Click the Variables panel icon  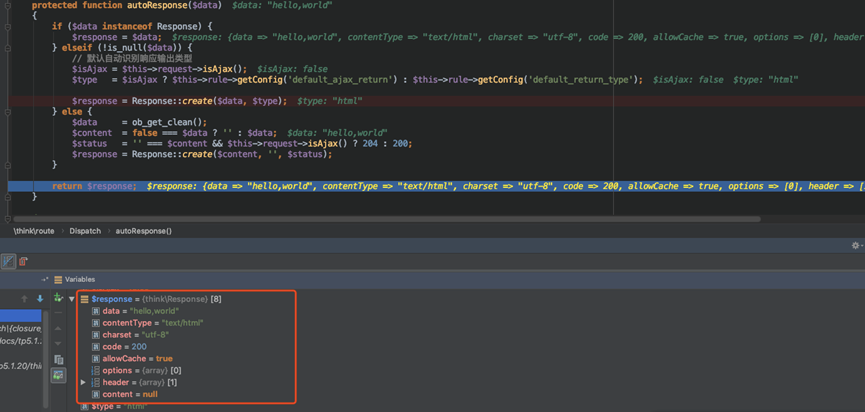tap(58, 280)
